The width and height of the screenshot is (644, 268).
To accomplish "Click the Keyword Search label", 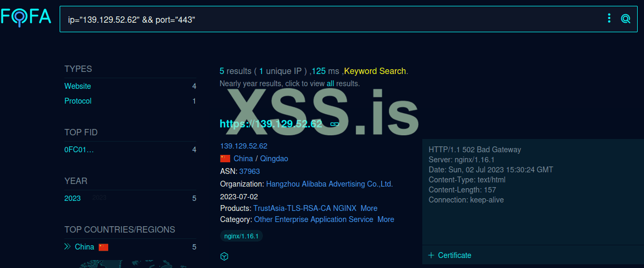I will (375, 71).
